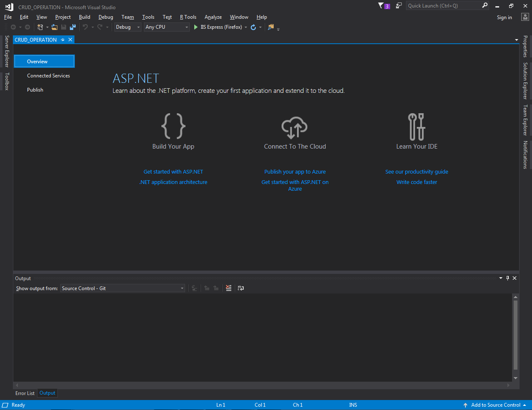Select the Output tab at bottom
This screenshot has height=410, width=532.
tap(47, 393)
